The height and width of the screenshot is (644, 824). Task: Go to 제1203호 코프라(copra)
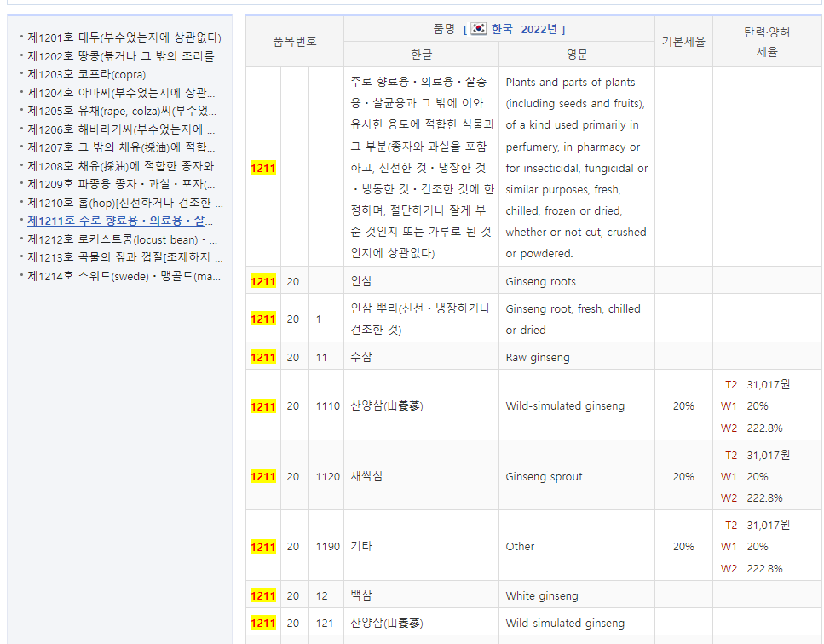86,74
